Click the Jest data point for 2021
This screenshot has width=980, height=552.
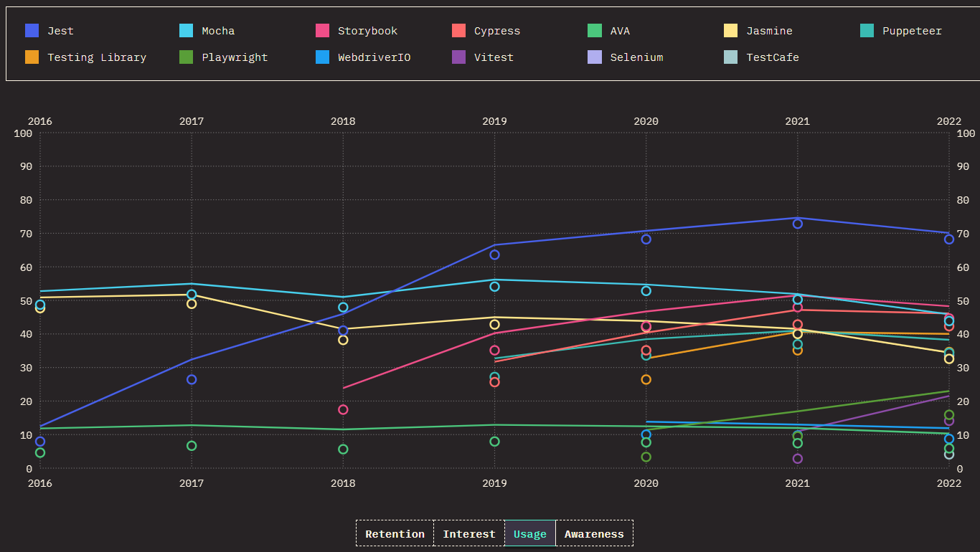pos(797,224)
